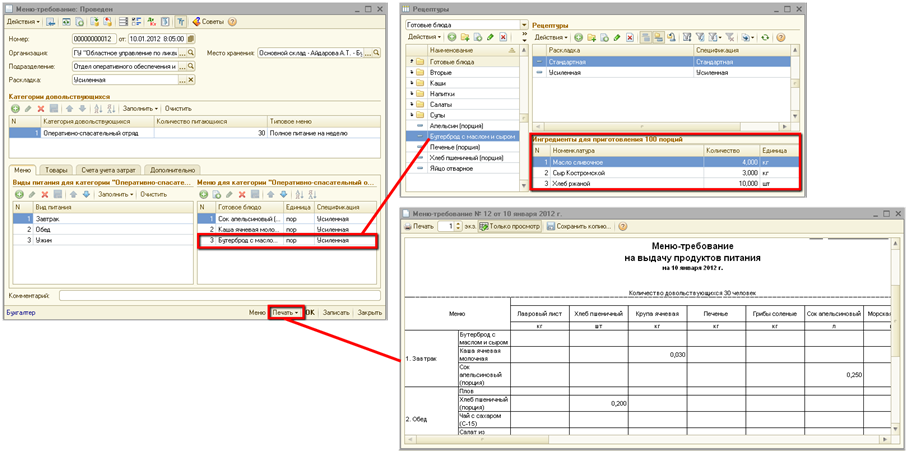Click the help icon beside Советы
The image size is (909, 453).
pos(233,21)
